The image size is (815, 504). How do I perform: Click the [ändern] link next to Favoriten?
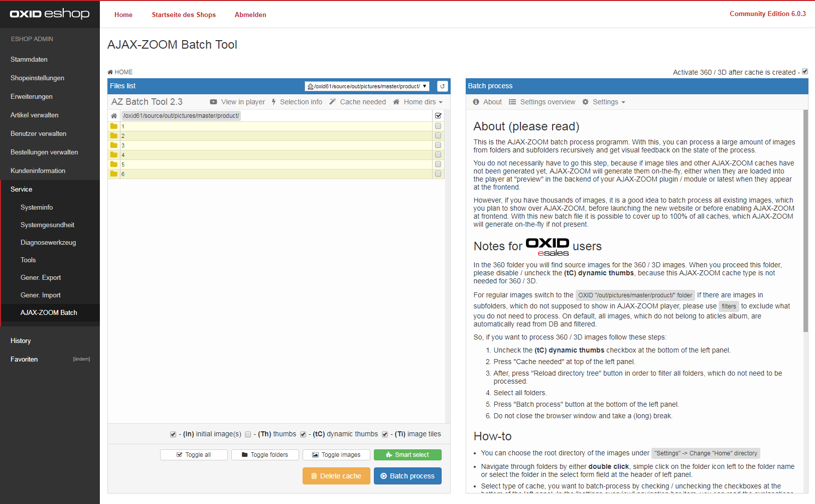81,359
